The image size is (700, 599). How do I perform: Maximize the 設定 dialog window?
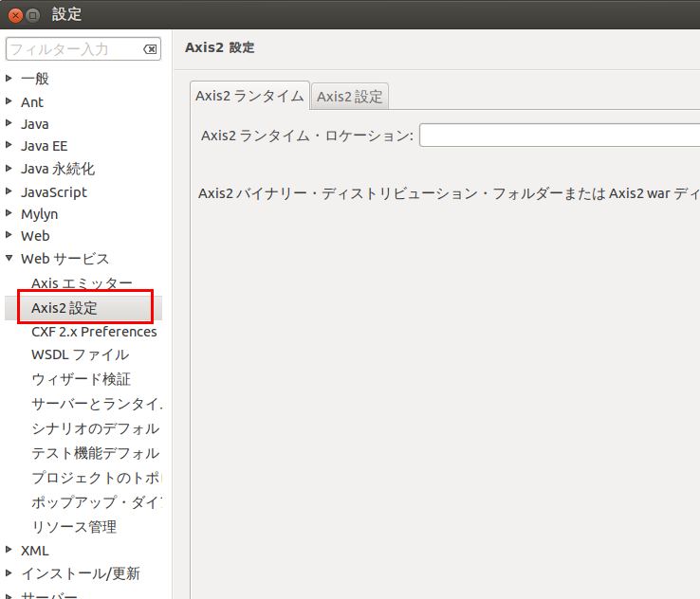(32, 15)
